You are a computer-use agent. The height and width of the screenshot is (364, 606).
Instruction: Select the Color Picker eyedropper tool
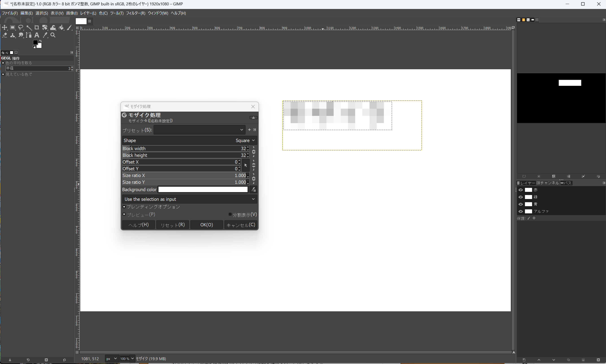pyautogui.click(x=45, y=35)
